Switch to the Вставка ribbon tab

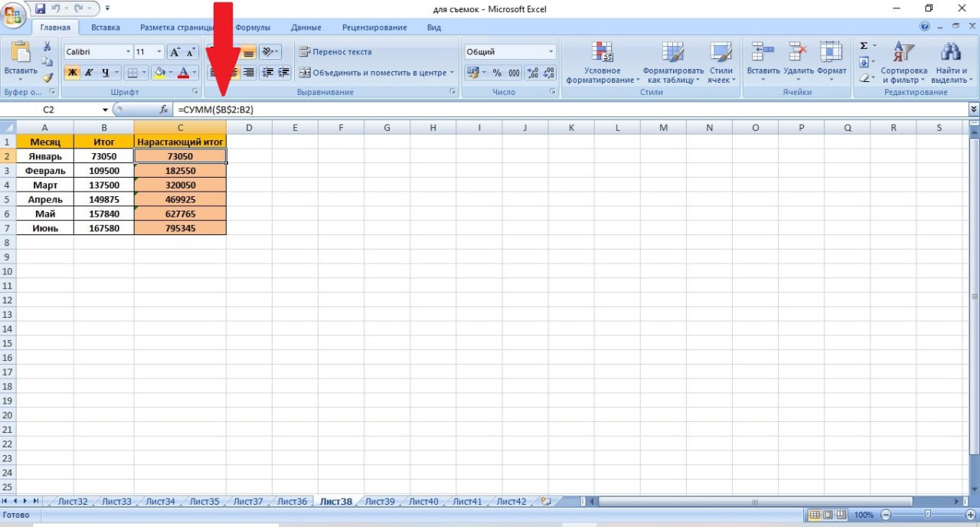[106, 28]
